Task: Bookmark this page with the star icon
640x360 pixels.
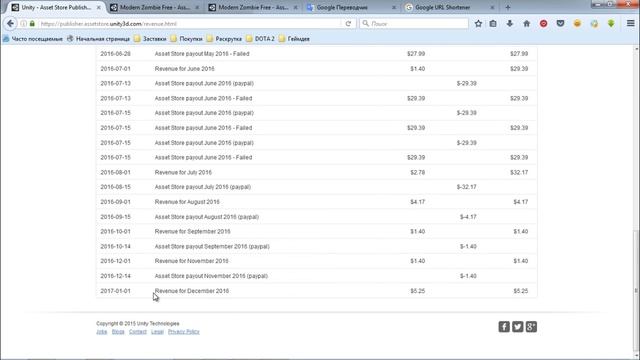Action: pos(478,24)
